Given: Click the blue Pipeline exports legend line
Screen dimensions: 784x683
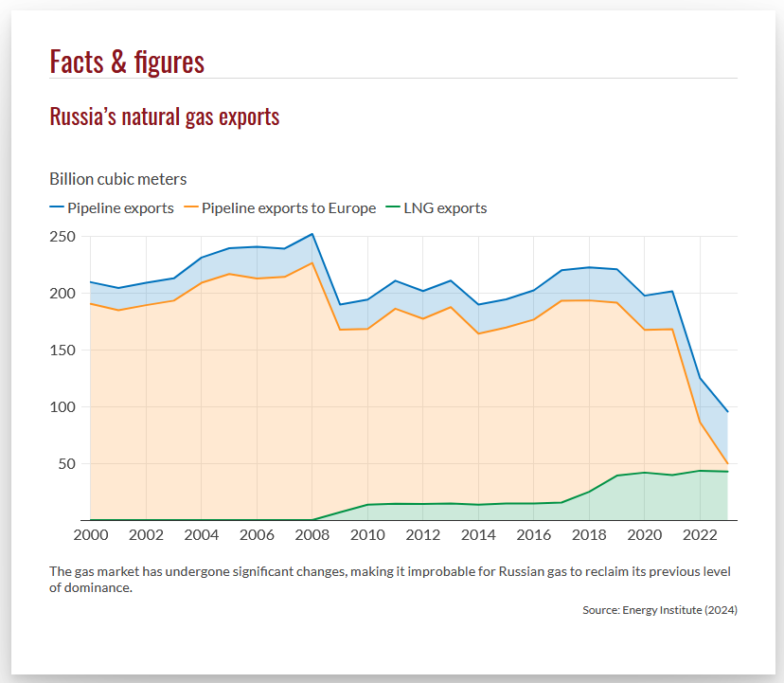Looking at the screenshot, I should [57, 207].
